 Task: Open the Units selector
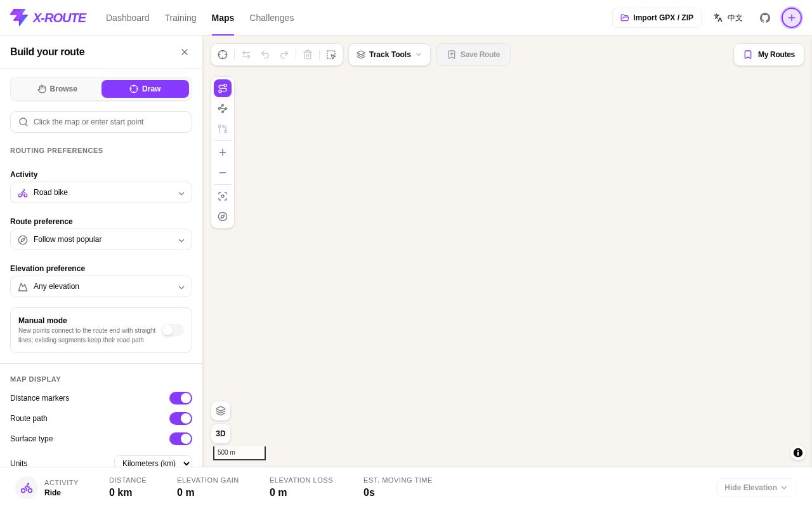point(153,464)
